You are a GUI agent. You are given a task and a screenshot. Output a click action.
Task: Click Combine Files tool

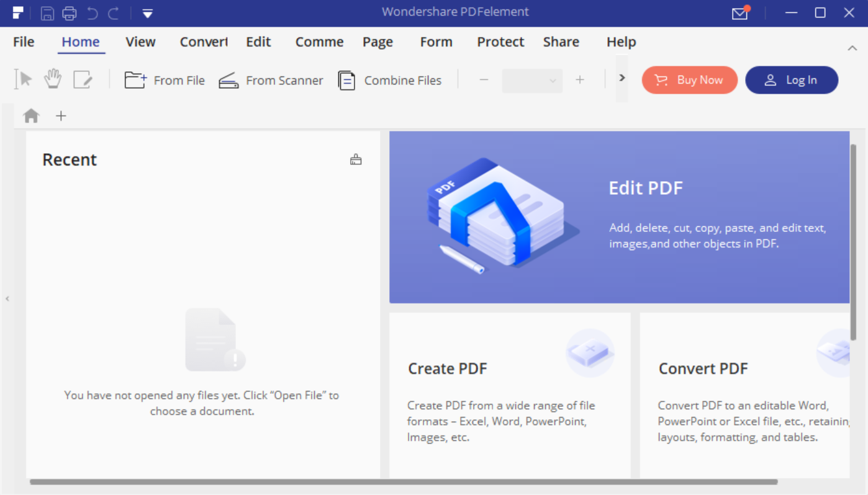point(390,80)
